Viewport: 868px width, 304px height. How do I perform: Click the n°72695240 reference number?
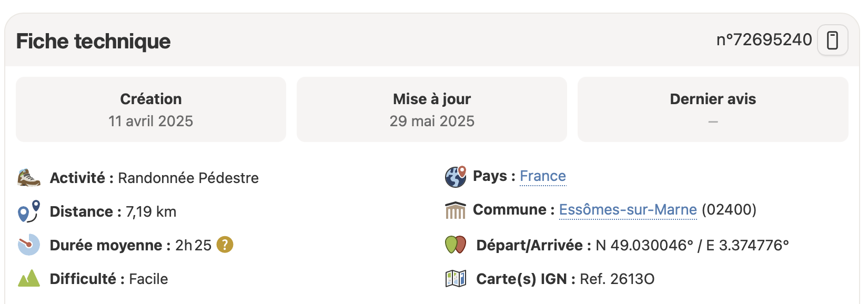pyautogui.click(x=764, y=40)
